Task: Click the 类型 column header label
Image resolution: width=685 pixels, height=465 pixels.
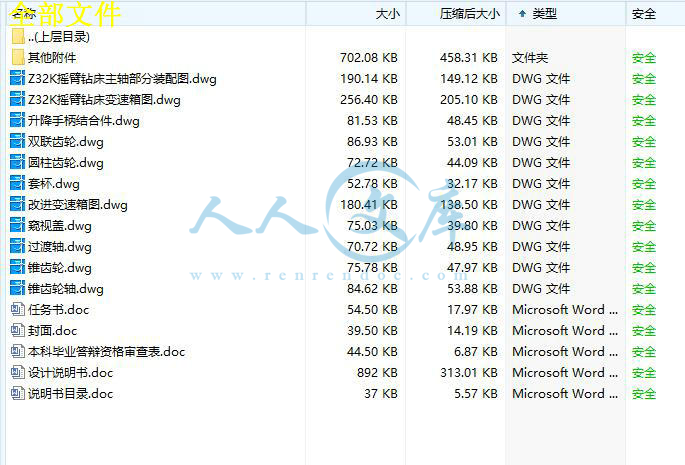Action: 544,14
